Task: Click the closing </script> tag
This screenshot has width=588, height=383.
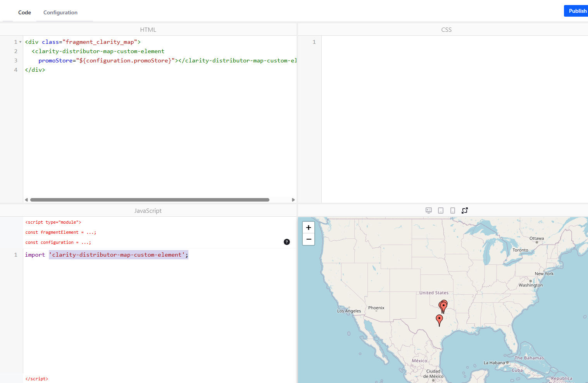Action: pyautogui.click(x=37, y=379)
